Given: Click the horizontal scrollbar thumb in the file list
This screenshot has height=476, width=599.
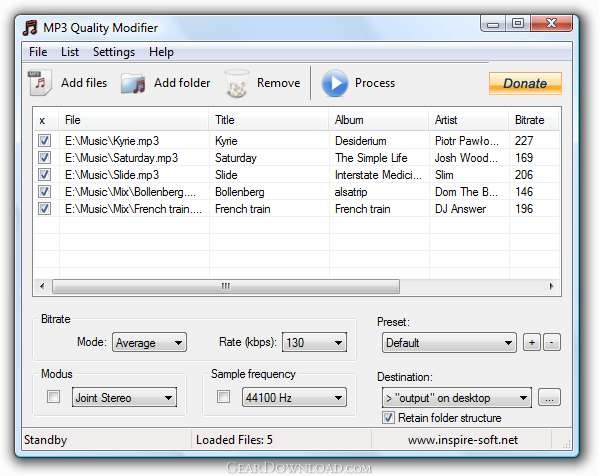Looking at the screenshot, I should tap(226, 286).
